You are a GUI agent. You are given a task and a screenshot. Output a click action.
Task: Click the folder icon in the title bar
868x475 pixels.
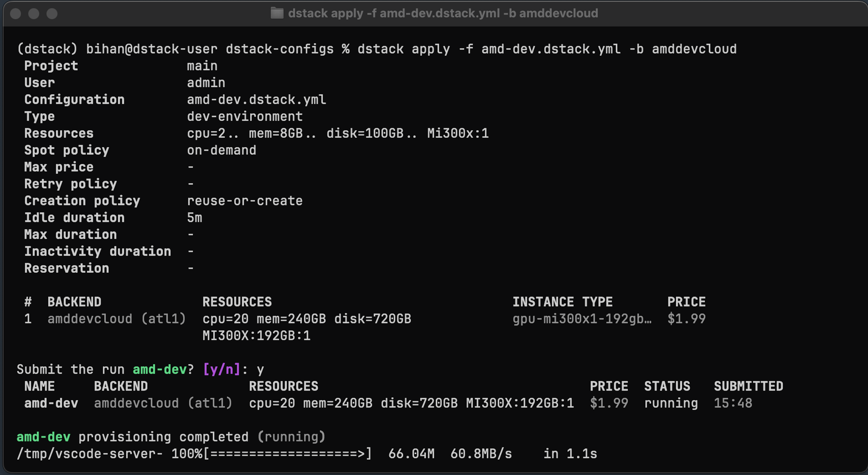point(277,13)
